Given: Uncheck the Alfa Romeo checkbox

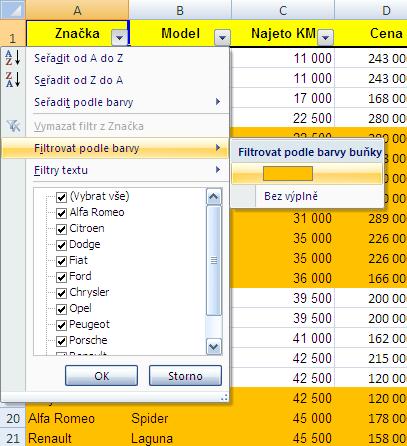Looking at the screenshot, I should coord(61,213).
